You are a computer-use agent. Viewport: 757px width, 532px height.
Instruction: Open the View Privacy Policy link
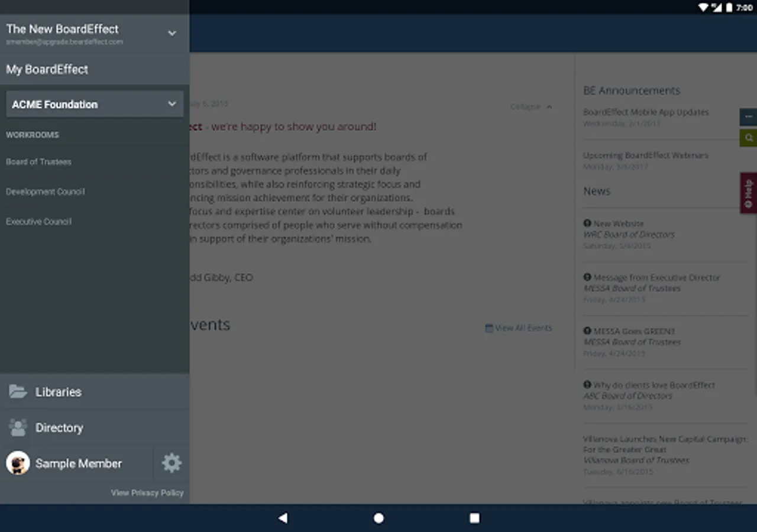pos(147,492)
